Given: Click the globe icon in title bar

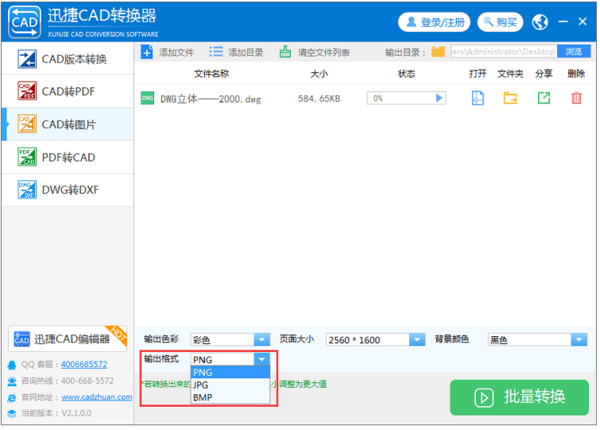Looking at the screenshot, I should (x=540, y=22).
